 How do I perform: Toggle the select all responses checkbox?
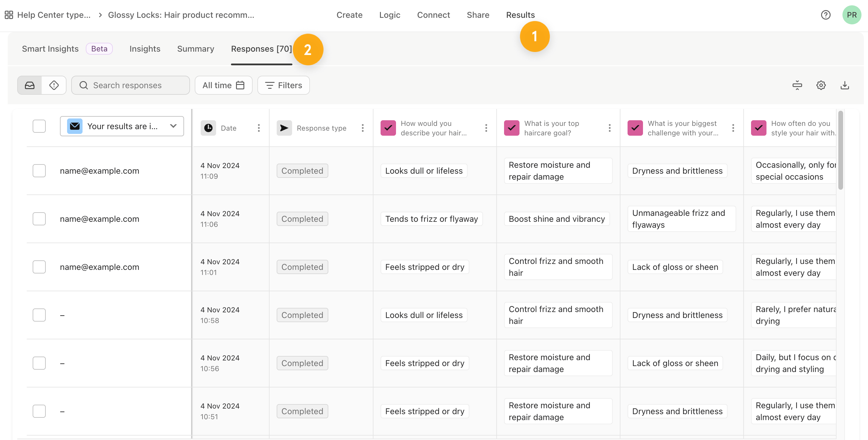coord(39,126)
